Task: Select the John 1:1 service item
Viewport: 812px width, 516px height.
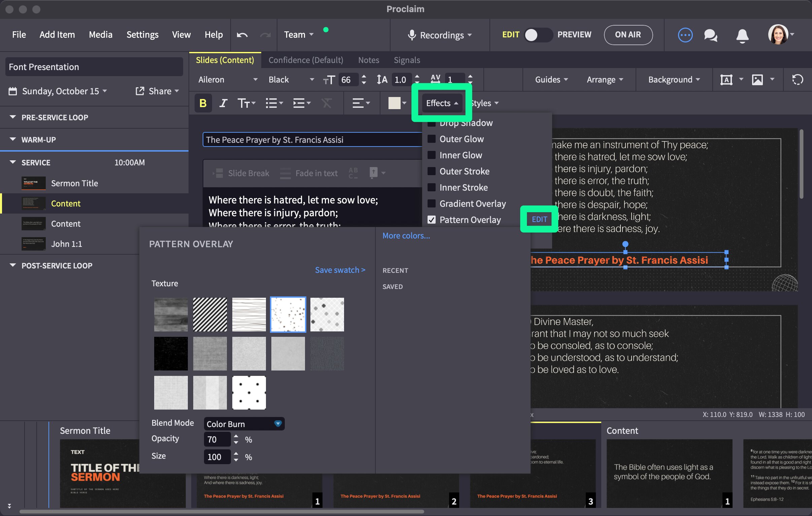Action: coord(94,244)
